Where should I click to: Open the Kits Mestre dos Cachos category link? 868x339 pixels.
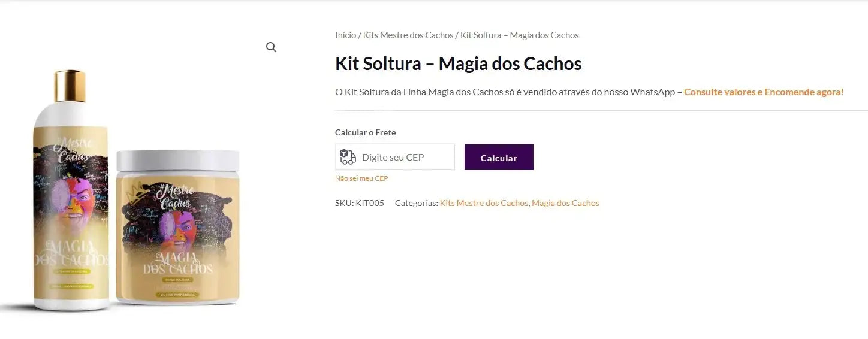484,203
